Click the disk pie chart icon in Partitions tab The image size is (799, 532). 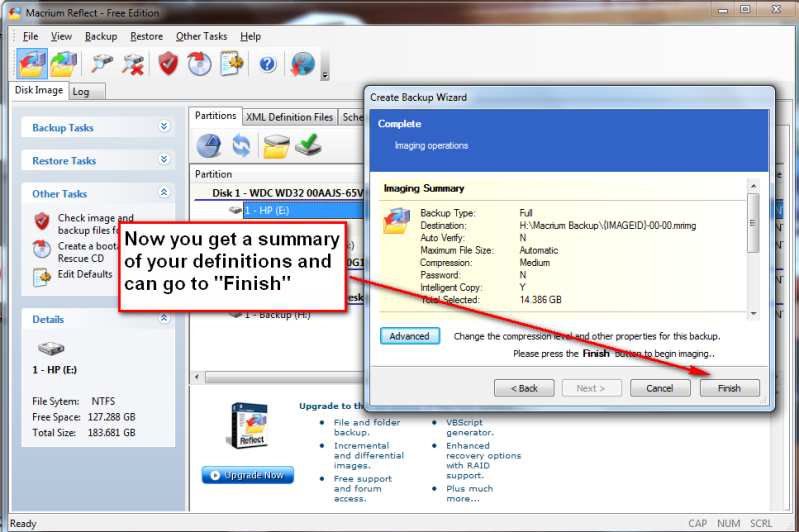pyautogui.click(x=209, y=146)
